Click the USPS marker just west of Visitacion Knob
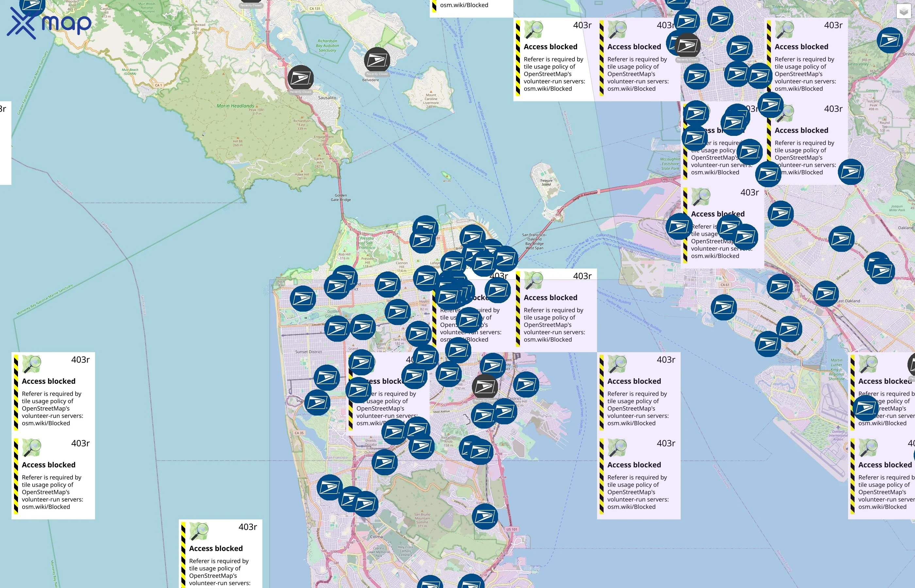Image resolution: width=915 pixels, height=588 pixels. tap(421, 446)
